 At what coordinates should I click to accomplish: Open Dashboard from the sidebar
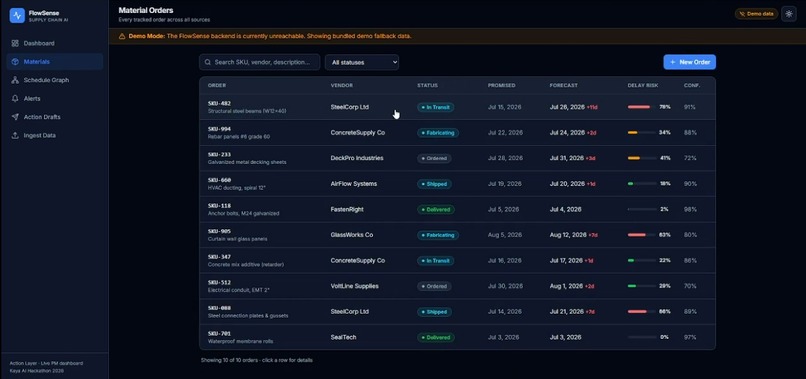[54, 43]
